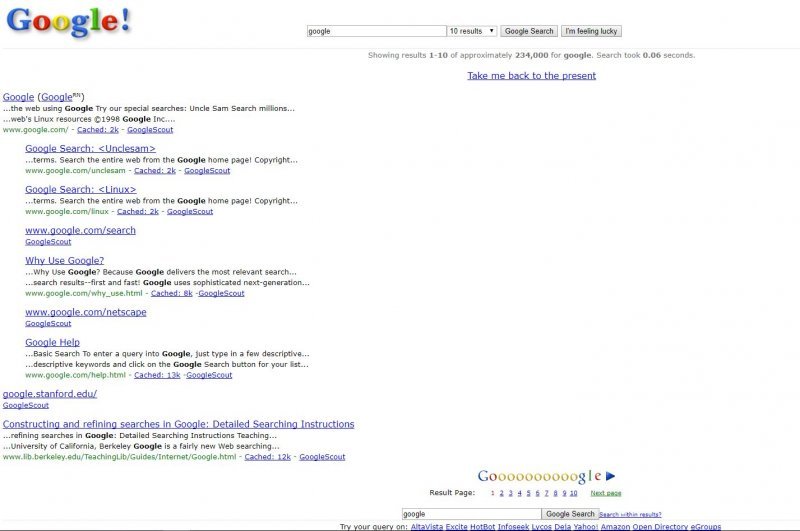The image size is (800, 531).
Task: Go to result page 9
Action: pyautogui.click(x=564, y=493)
